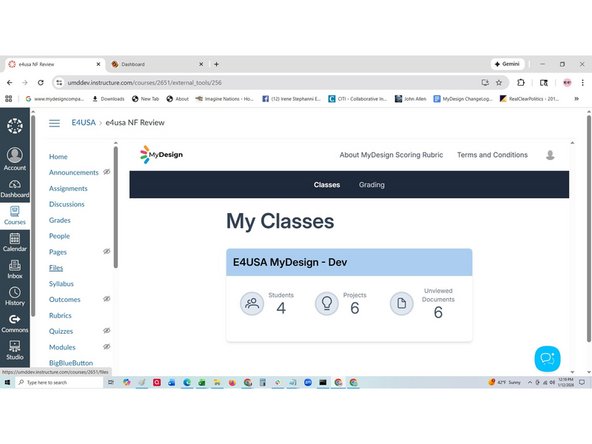The width and height of the screenshot is (592, 444).
Task: Bookmark this page with the star icon
Action: (499, 83)
